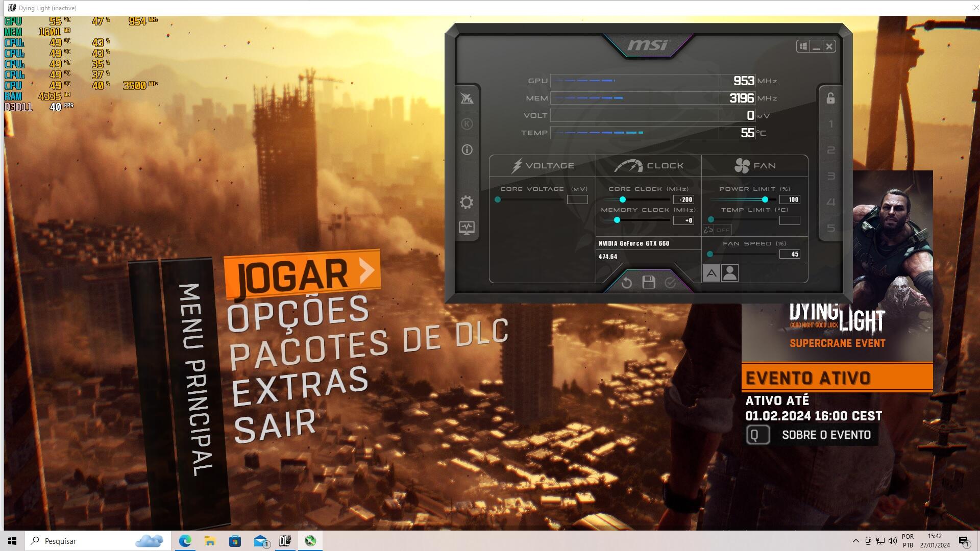The image size is (980, 551).
Task: Select JOGAR in Dying Light menu
Action: [x=302, y=273]
